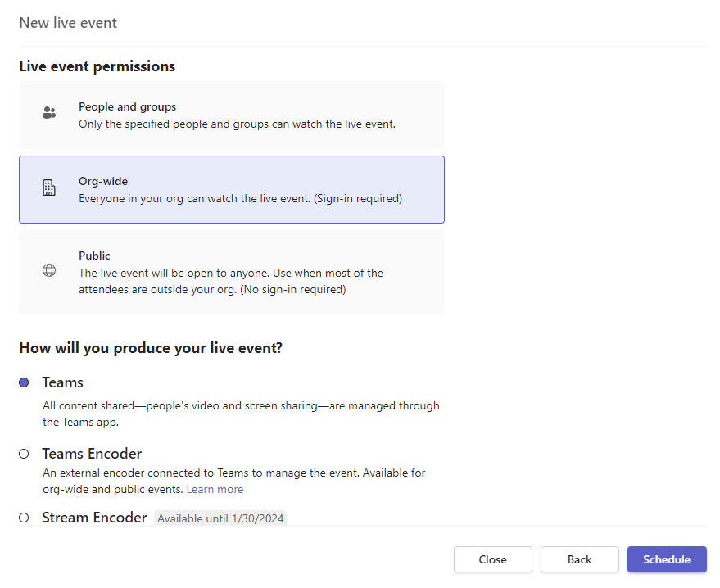Click the 'New live event' title

68,23
